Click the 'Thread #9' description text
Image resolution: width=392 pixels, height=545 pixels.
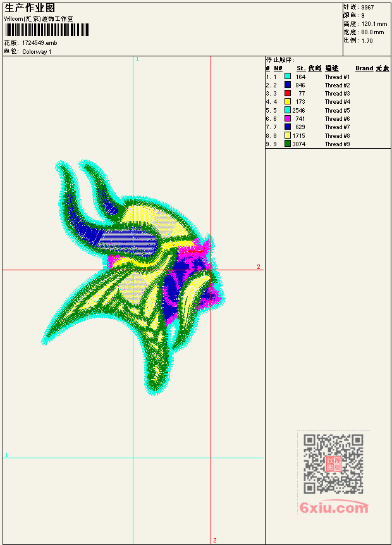tap(337, 144)
